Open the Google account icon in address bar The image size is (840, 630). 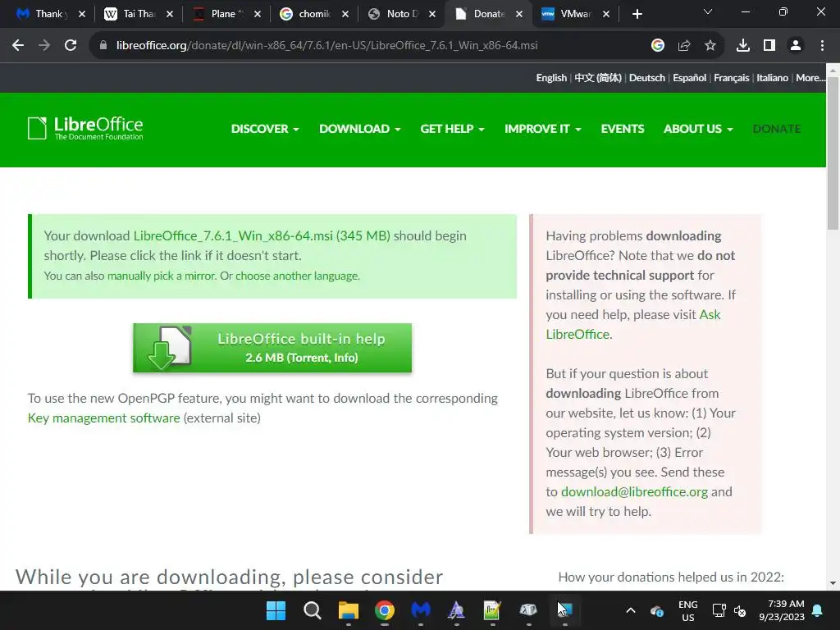click(x=658, y=46)
